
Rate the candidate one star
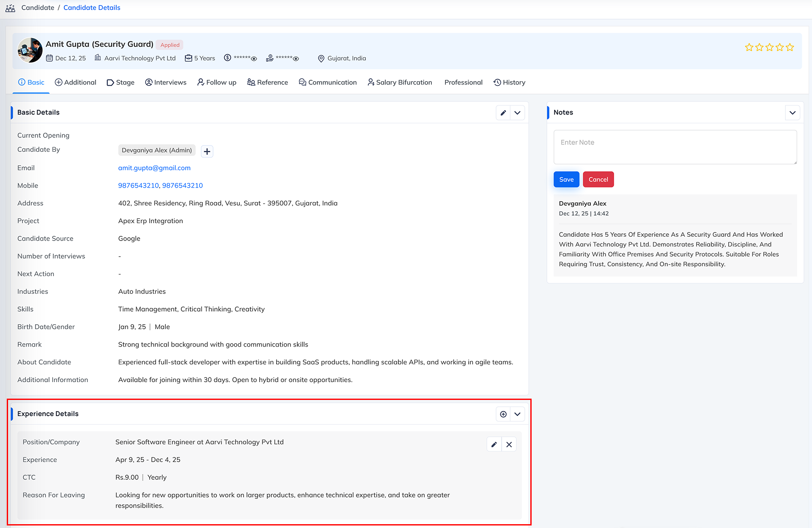[x=749, y=47]
